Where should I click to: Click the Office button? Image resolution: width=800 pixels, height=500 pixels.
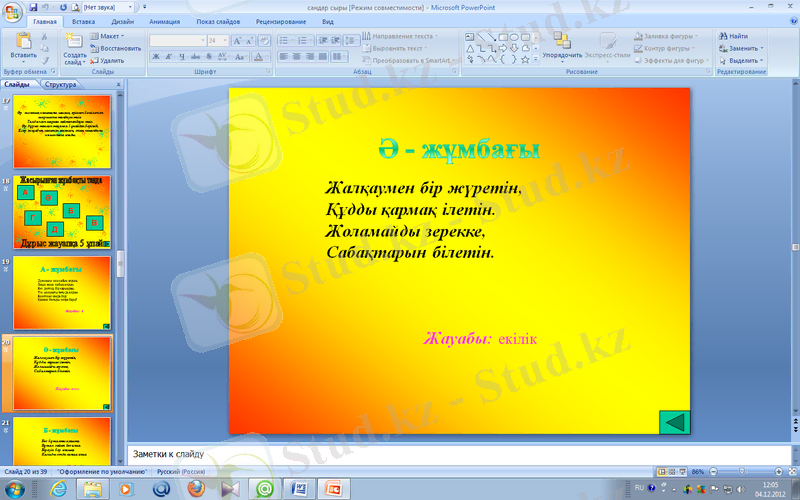coord(12,8)
